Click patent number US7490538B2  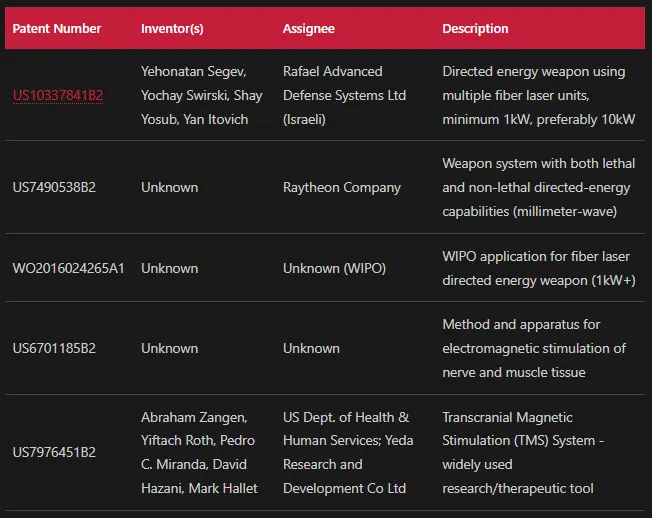tap(54, 187)
